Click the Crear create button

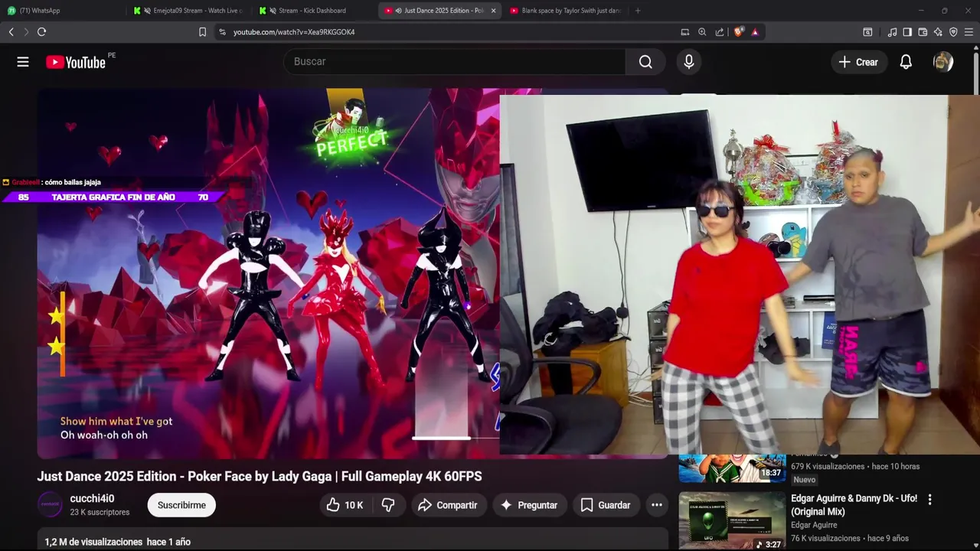(x=858, y=62)
